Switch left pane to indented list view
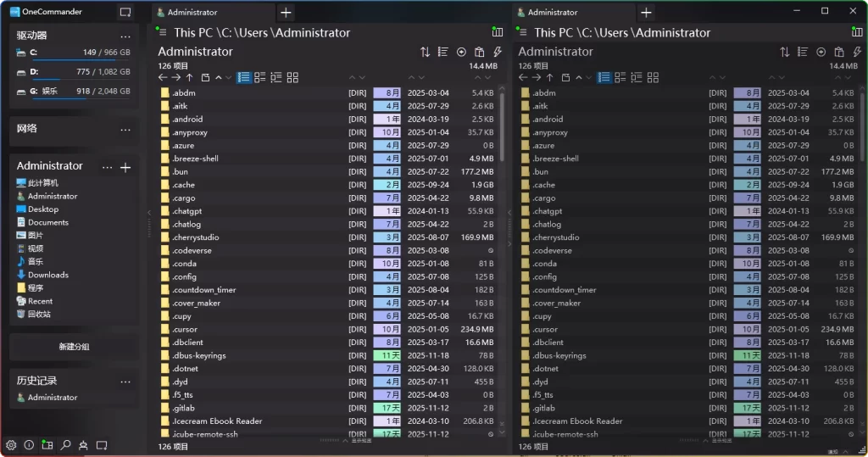Screen dimensions: 868x457 tap(276, 77)
